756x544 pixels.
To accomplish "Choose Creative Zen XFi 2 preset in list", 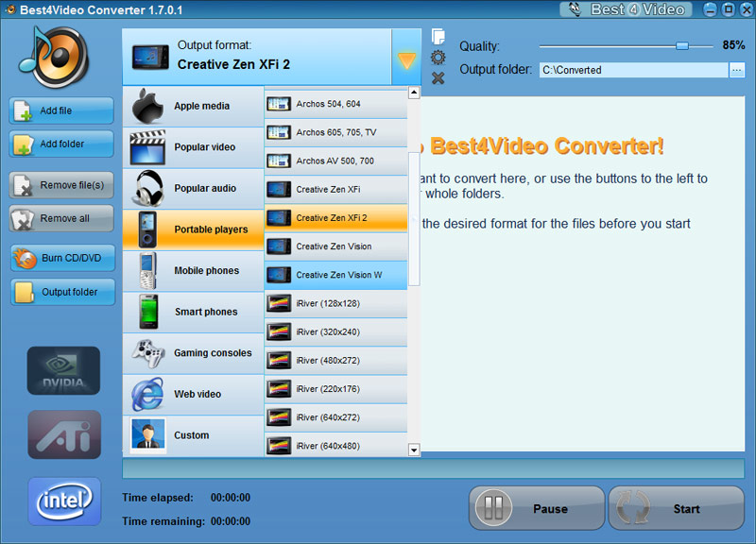I will tap(336, 218).
